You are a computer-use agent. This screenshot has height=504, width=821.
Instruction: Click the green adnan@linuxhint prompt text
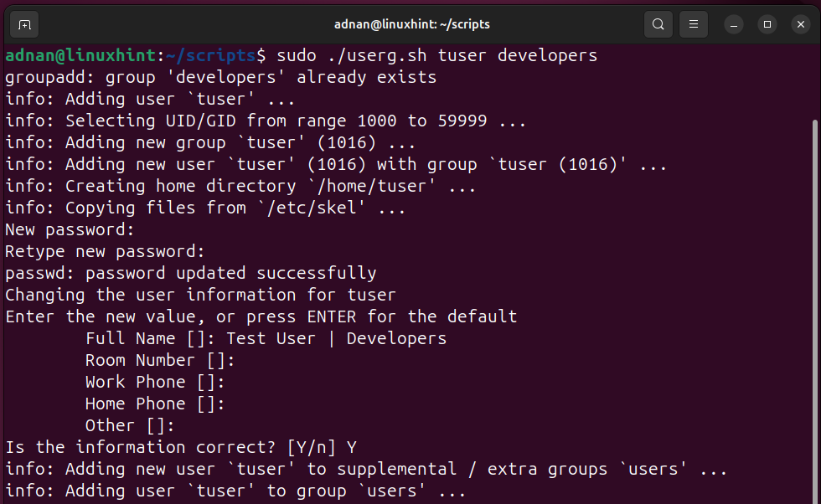coord(80,55)
